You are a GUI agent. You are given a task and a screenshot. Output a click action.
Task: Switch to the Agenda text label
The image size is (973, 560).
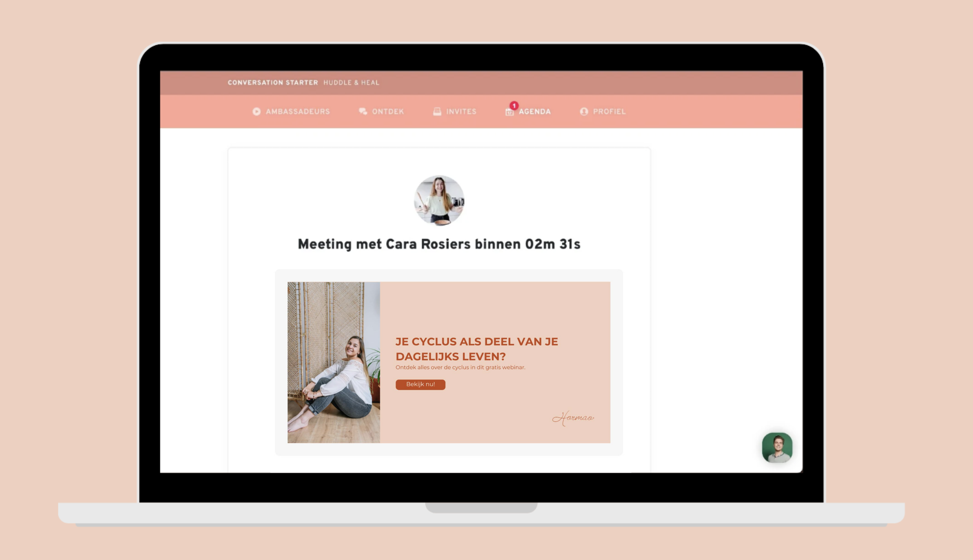(535, 111)
